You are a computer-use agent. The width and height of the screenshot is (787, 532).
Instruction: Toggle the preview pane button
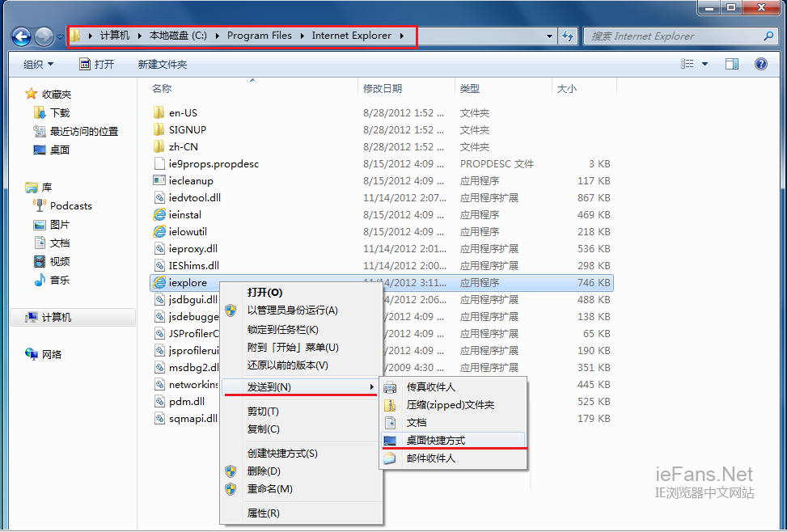tap(732, 64)
